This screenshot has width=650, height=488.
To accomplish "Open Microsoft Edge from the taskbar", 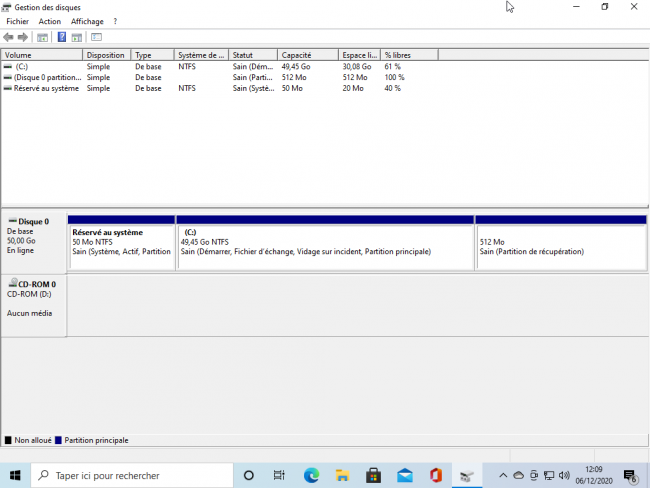I will (x=311, y=475).
